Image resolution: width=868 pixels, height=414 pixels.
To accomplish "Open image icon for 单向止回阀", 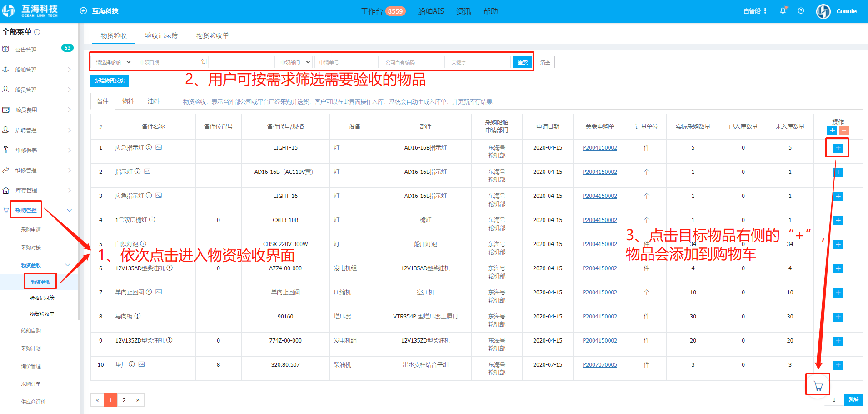I will pyautogui.click(x=159, y=292).
